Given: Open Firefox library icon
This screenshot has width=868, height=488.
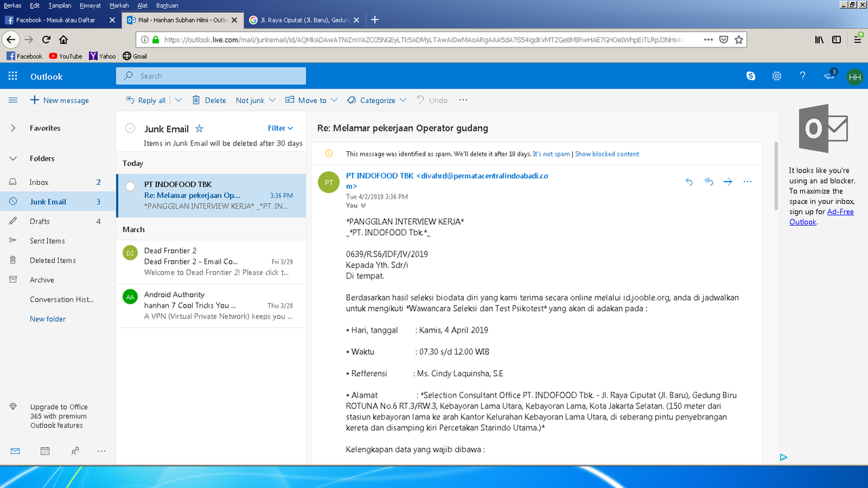Looking at the screenshot, I should (x=819, y=39).
